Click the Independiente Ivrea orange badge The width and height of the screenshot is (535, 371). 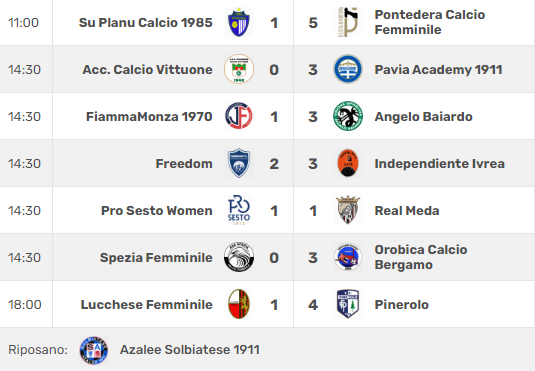(x=348, y=163)
